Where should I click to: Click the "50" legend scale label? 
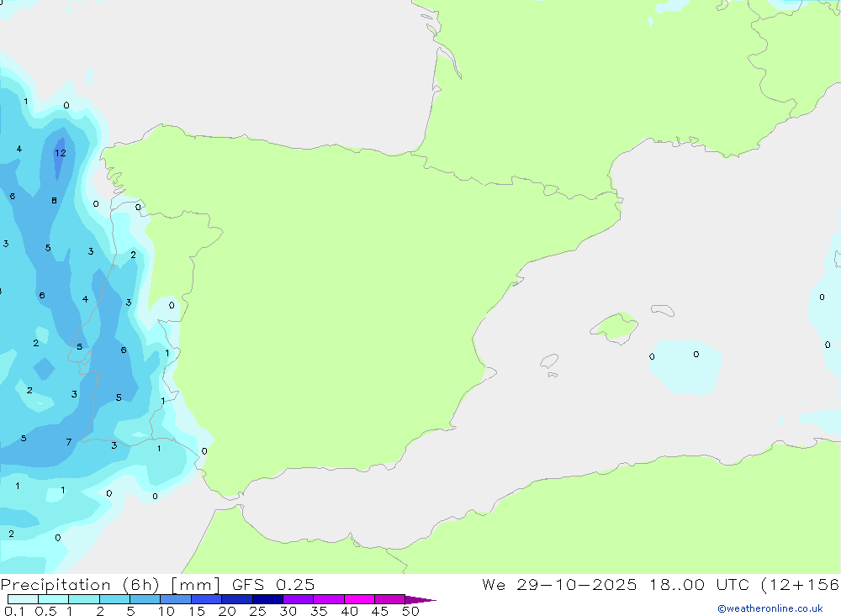pos(410,611)
